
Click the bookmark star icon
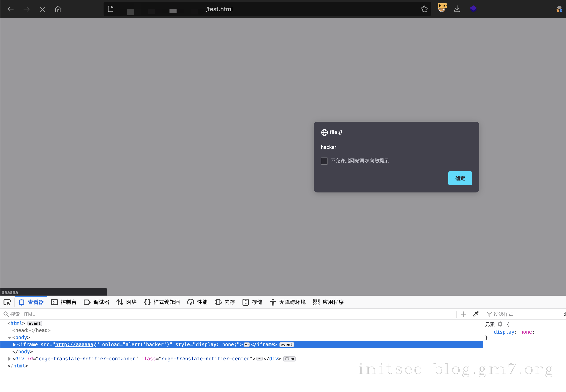[x=424, y=9]
